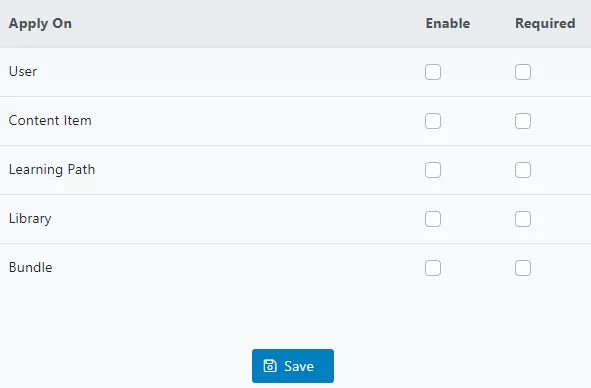591x388 pixels.
Task: Select the Bundle row label
Action: (x=31, y=267)
